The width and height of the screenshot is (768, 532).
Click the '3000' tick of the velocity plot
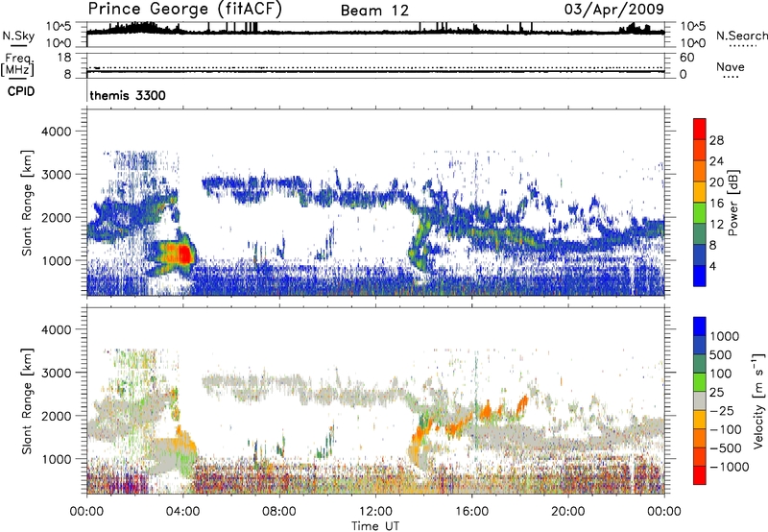[56, 373]
